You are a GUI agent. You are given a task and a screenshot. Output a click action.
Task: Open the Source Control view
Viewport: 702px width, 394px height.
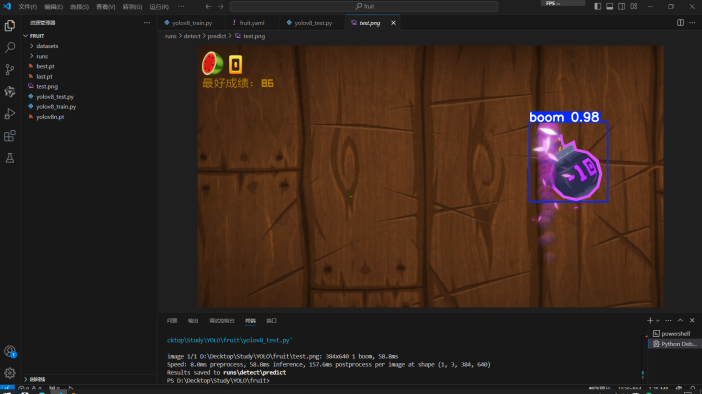[10, 69]
